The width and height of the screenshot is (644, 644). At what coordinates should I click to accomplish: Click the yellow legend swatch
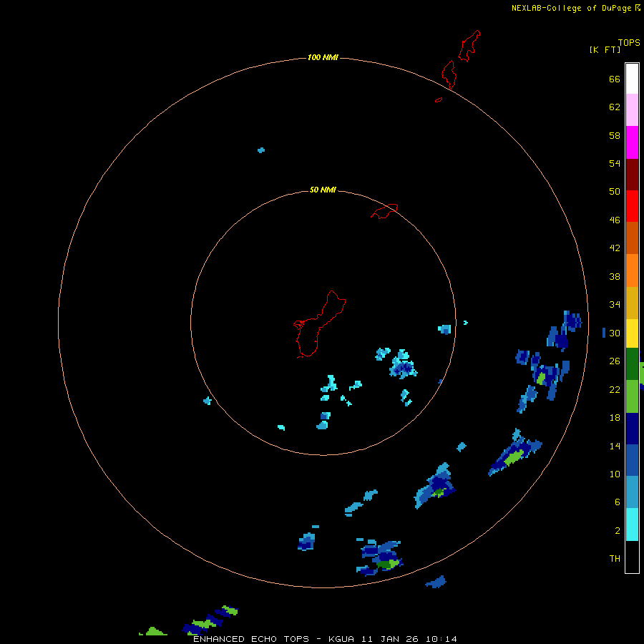pyautogui.click(x=632, y=333)
